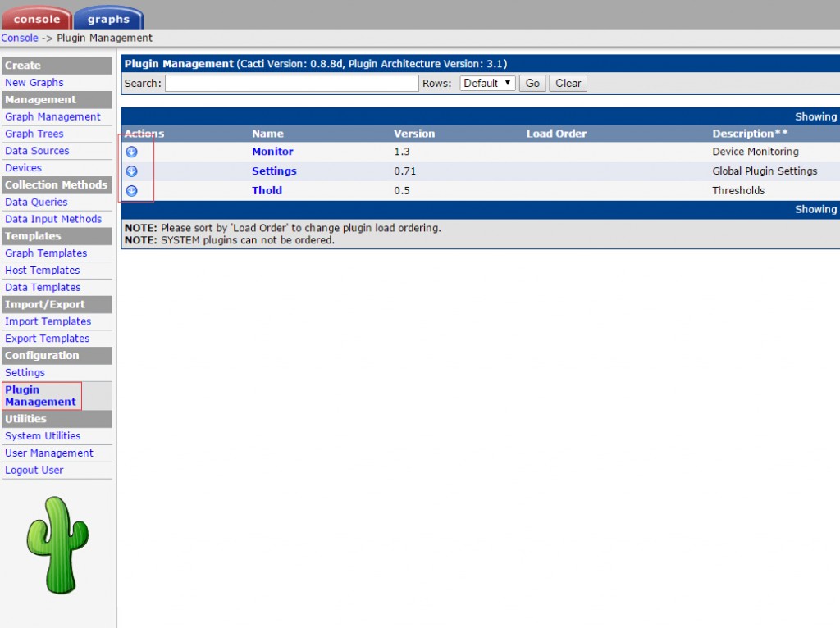Image resolution: width=840 pixels, height=628 pixels.
Task: Click the Import/Export section header
Action: tap(57, 305)
